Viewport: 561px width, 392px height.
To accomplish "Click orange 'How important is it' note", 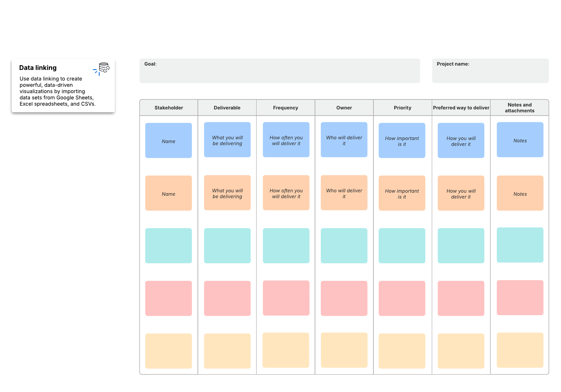I will [x=402, y=193].
